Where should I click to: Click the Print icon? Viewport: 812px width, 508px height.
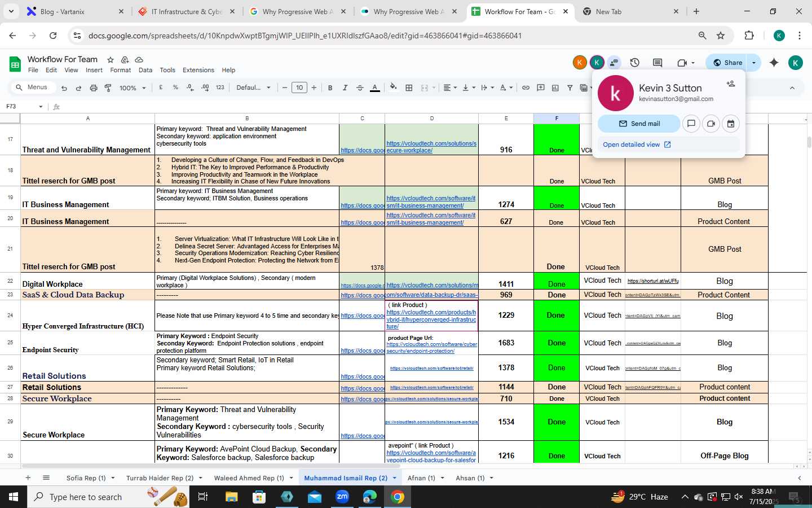point(94,88)
